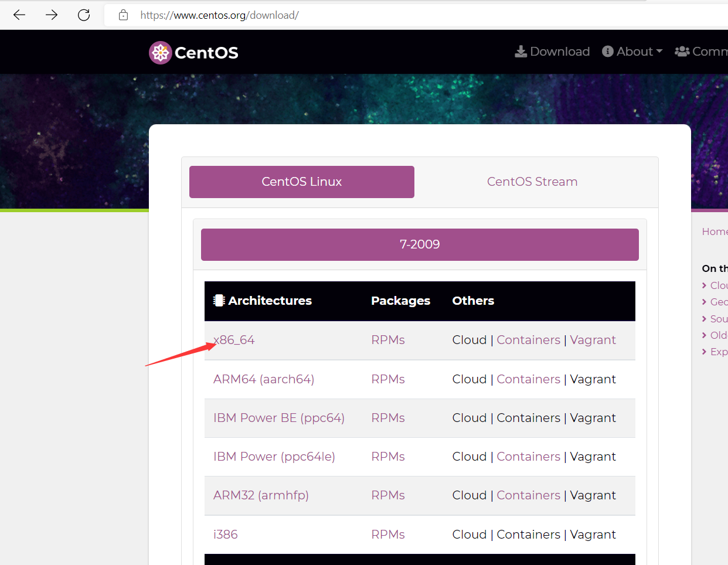Click the lock icon in address bar
Screen dimensions: 728x565
pyautogui.click(x=123, y=15)
